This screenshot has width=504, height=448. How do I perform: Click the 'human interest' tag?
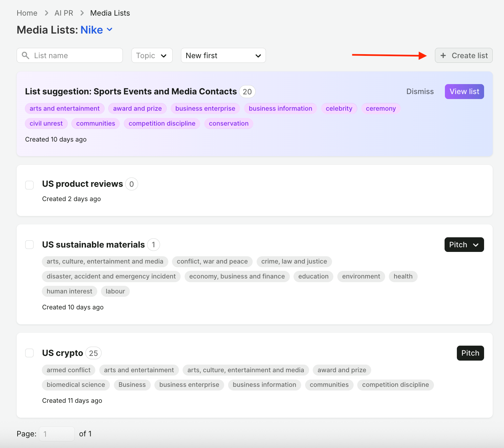coord(69,291)
